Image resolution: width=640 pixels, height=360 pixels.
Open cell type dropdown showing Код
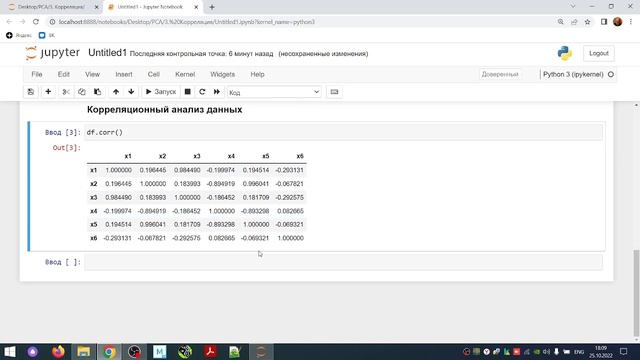[x=274, y=92]
